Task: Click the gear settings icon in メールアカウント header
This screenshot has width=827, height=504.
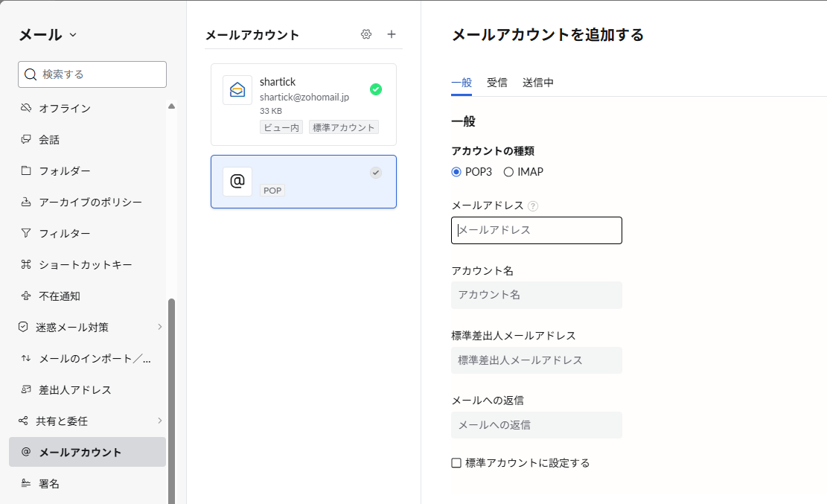Action: point(365,34)
